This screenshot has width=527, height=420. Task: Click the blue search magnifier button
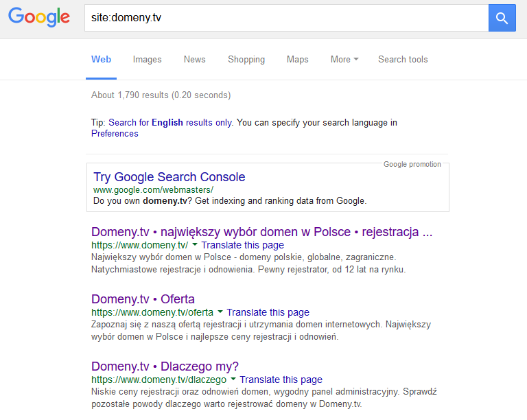click(x=502, y=18)
